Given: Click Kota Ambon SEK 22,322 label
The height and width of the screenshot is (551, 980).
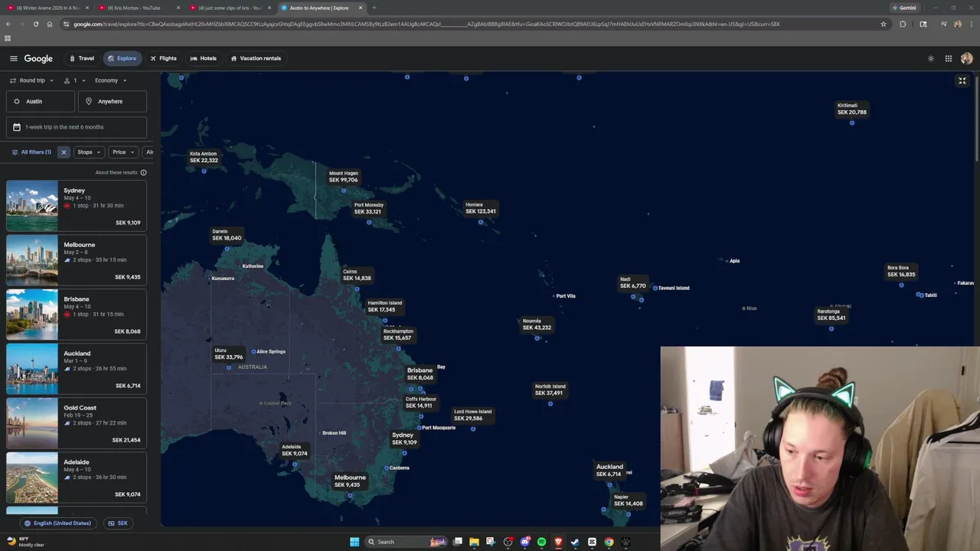Looking at the screenshot, I should 204,157.
